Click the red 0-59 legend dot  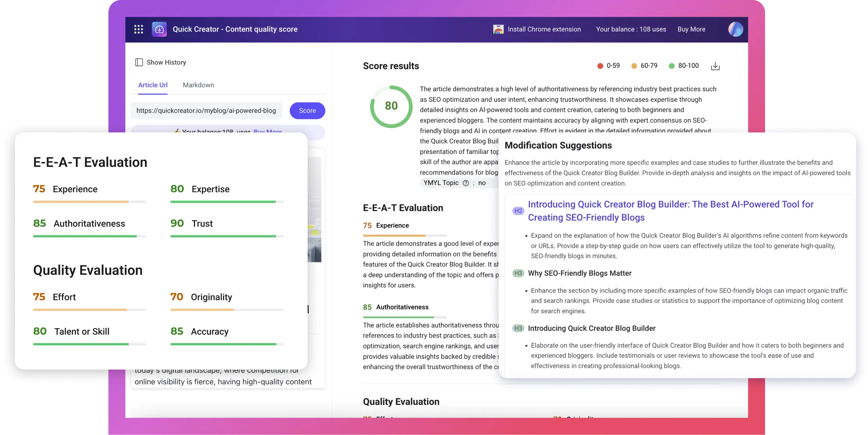coord(600,66)
